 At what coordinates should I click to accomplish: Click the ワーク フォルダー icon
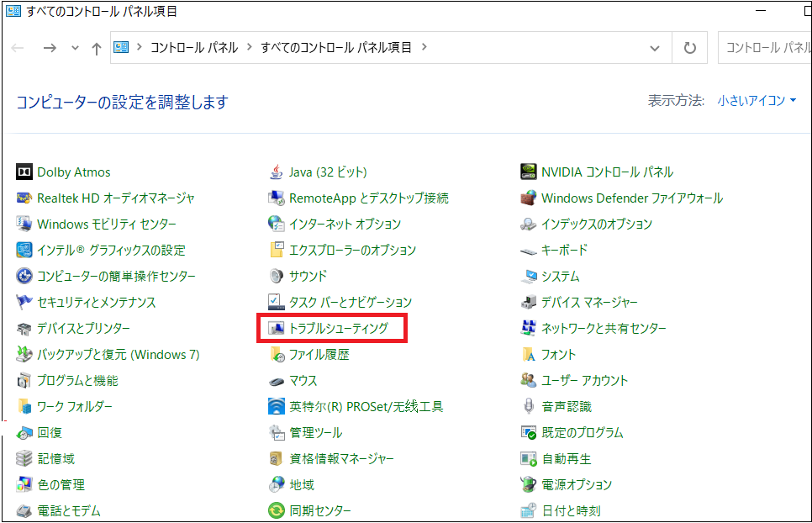coord(24,406)
